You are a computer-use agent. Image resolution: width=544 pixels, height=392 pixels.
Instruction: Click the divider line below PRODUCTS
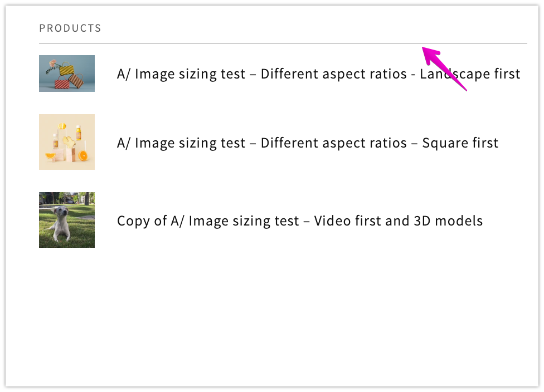(223, 43)
